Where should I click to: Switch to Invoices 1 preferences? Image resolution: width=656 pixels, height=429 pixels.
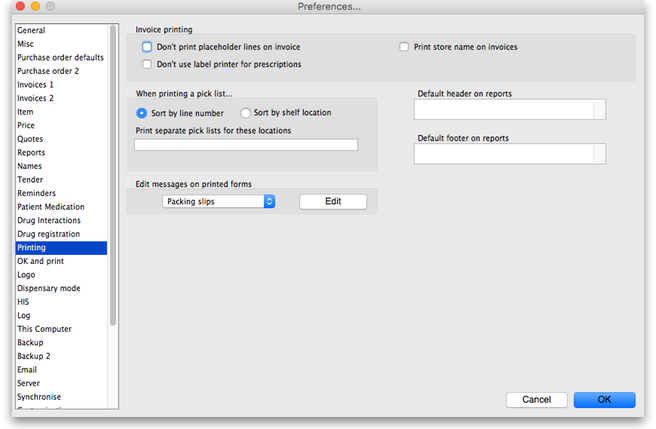point(35,85)
